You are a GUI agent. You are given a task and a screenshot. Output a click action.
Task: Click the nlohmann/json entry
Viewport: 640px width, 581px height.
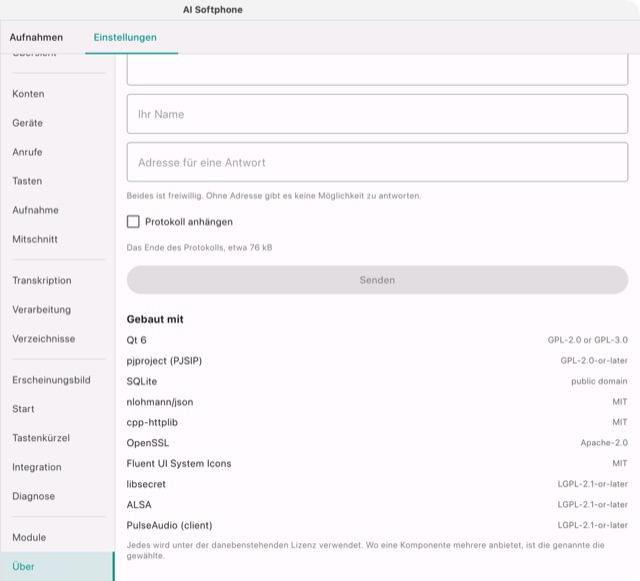(160, 402)
